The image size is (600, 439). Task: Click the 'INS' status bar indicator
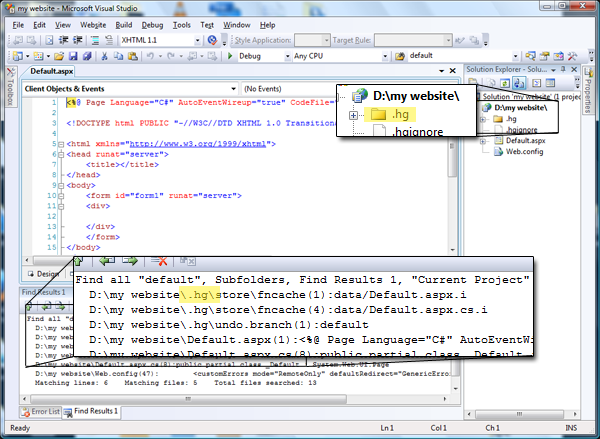pyautogui.click(x=571, y=428)
